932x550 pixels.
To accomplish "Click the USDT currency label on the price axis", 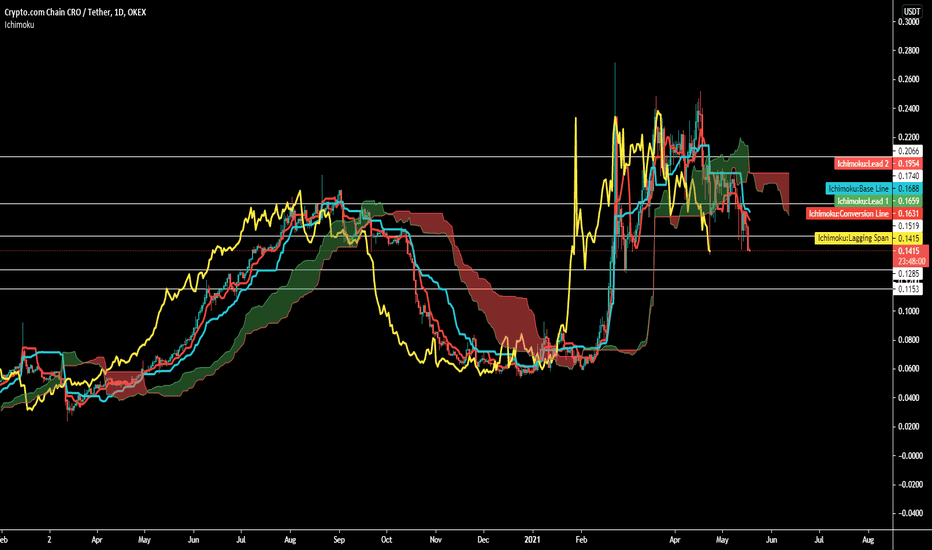I will coord(912,11).
